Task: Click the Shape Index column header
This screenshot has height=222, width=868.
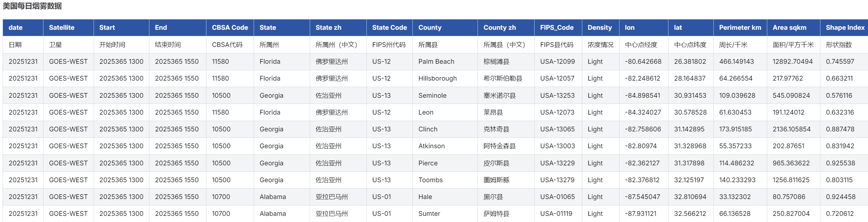Action: (845, 28)
